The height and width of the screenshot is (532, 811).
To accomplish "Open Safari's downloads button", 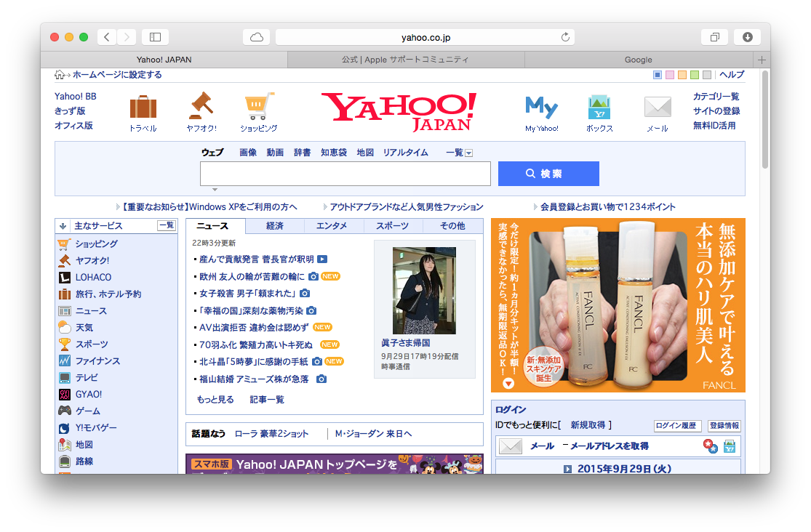I will 747,37.
